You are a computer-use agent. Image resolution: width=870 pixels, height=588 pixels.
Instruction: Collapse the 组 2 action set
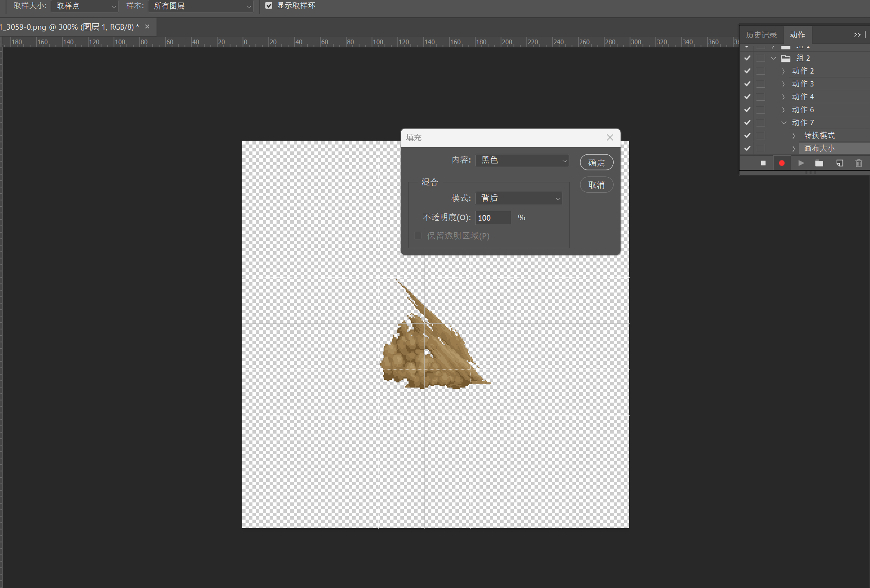(x=773, y=58)
